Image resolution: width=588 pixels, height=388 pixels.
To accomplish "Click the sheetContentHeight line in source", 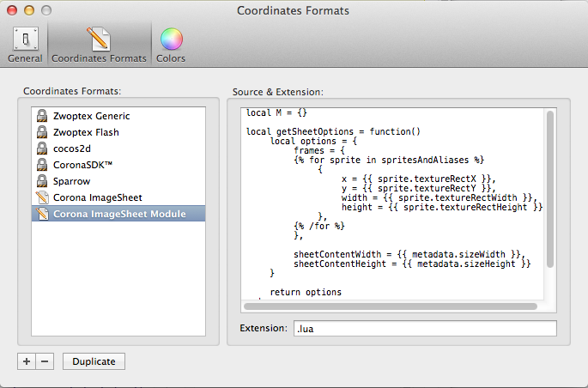I will pos(412,264).
